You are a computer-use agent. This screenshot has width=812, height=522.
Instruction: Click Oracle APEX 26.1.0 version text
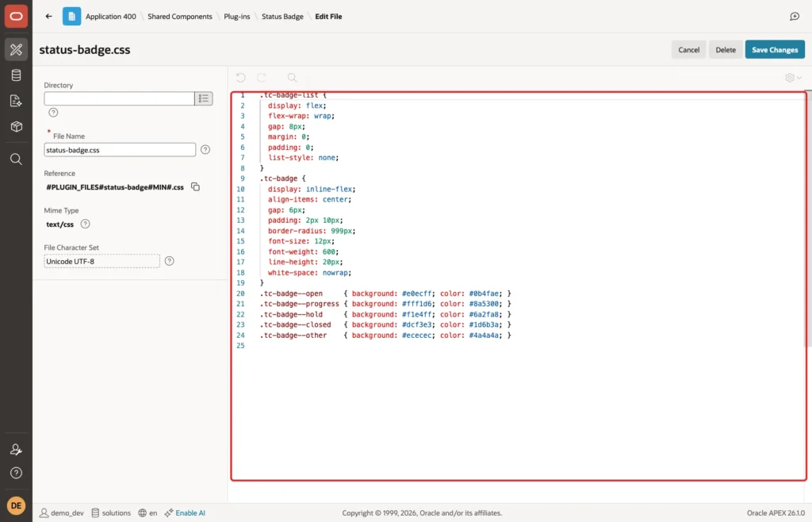[776, 512]
